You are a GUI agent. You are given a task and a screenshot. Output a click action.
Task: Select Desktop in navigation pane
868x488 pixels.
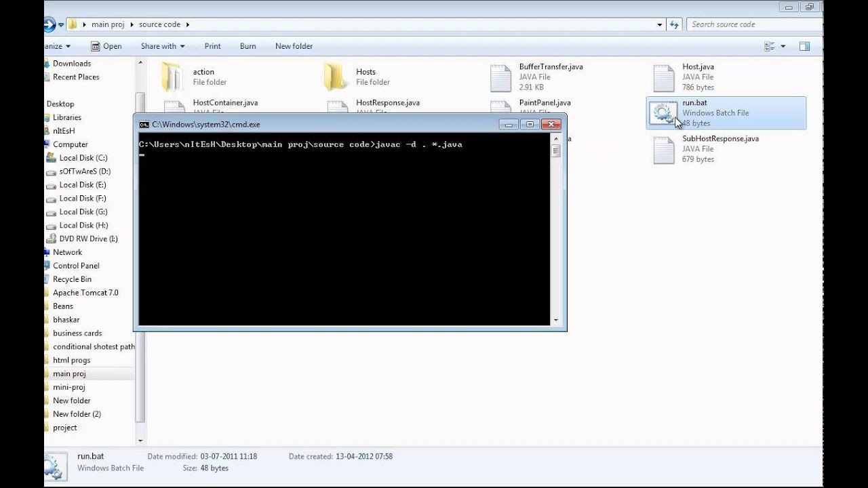[x=60, y=104]
